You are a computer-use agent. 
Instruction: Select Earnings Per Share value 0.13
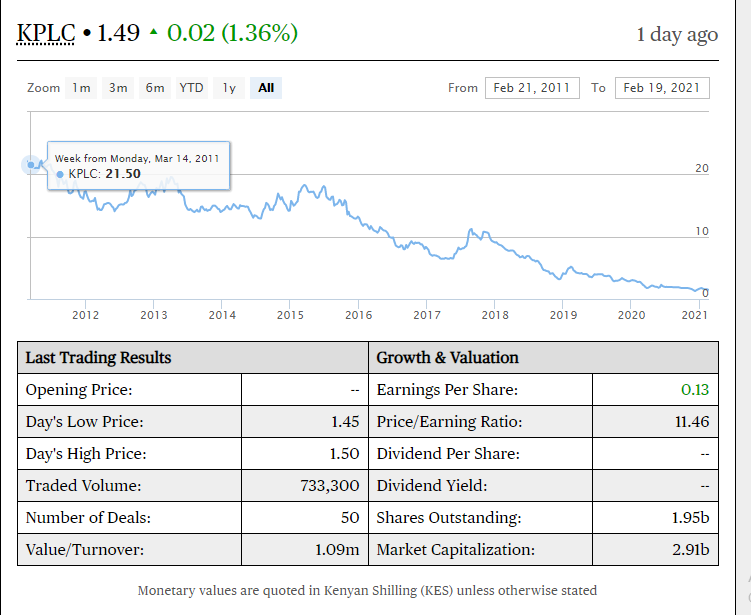[x=695, y=390]
